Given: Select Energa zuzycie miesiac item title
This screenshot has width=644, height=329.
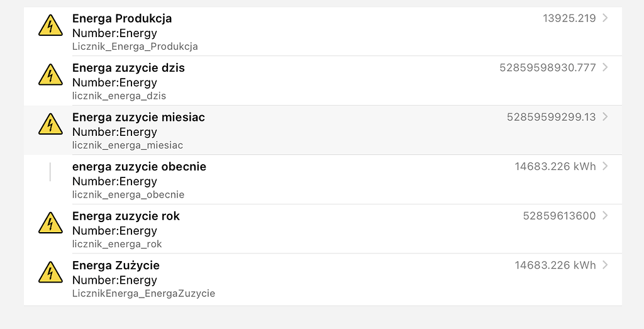Looking at the screenshot, I should pos(138,117).
